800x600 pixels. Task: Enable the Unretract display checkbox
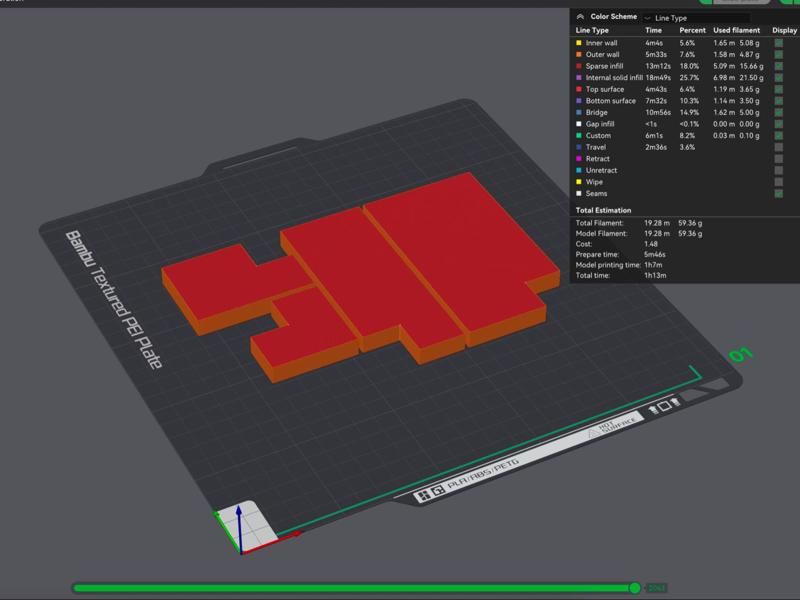point(778,170)
